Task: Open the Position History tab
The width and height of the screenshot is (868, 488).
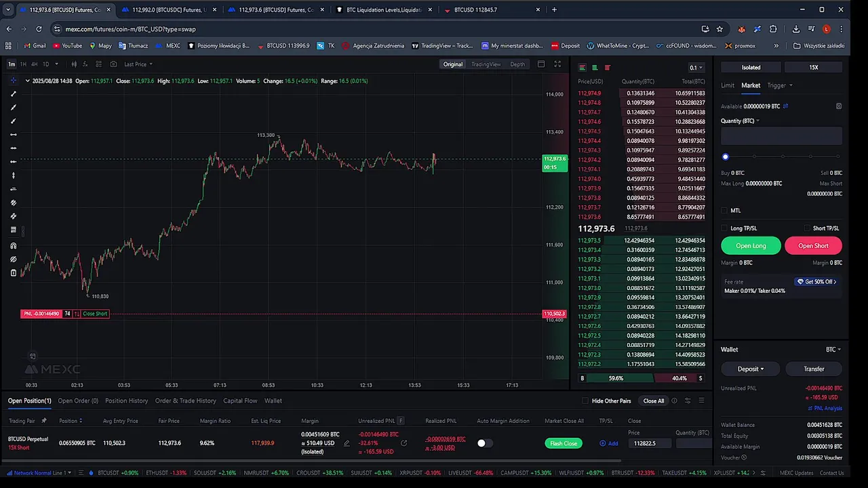Action: [126, 401]
